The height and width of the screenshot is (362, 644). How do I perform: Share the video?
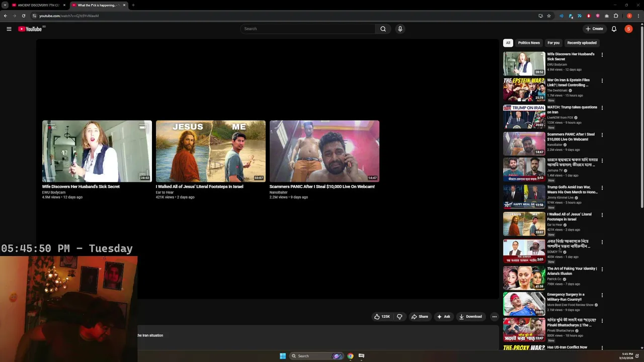[420, 317]
